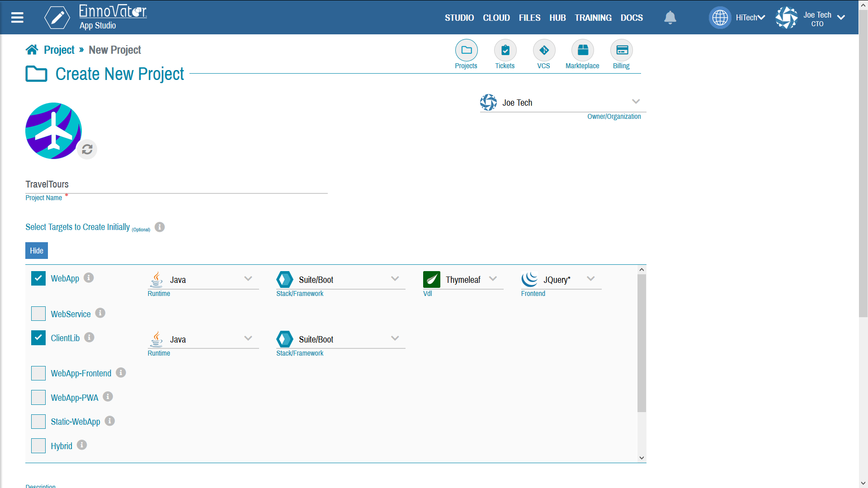Image resolution: width=868 pixels, height=488 pixels.
Task: Click the Hide button to collapse targets
Action: 36,250
